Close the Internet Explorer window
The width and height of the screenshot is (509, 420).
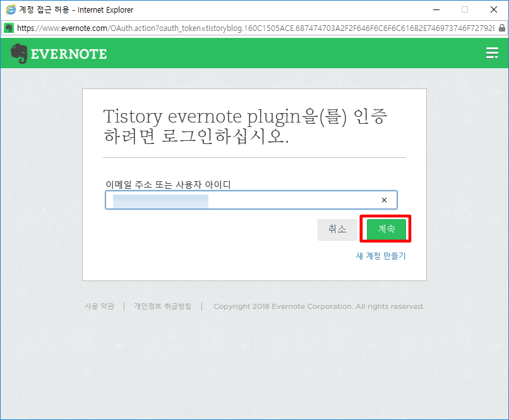494,9
